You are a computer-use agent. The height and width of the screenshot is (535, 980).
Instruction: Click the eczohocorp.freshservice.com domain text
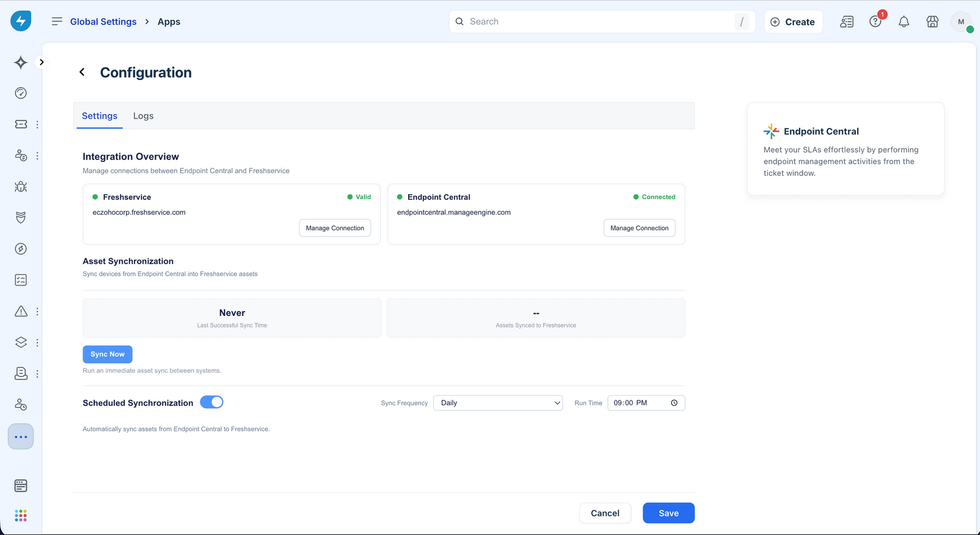(x=139, y=212)
